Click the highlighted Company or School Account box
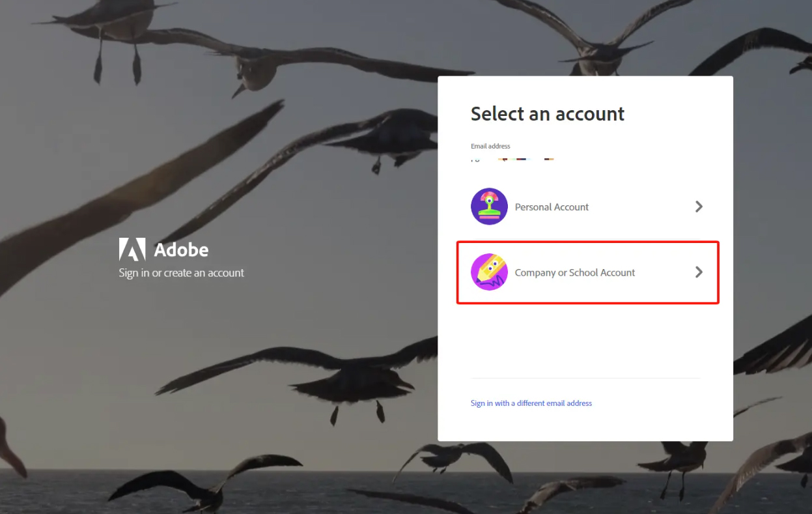The image size is (812, 514). click(587, 272)
